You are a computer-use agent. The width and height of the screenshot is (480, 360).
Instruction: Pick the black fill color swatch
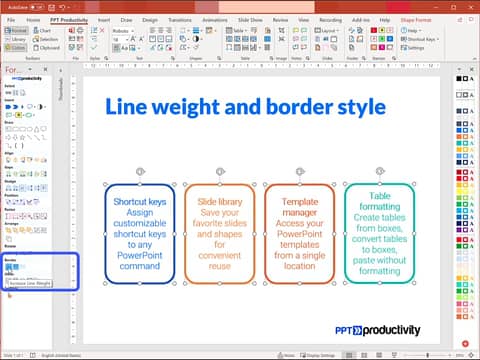click(459, 79)
